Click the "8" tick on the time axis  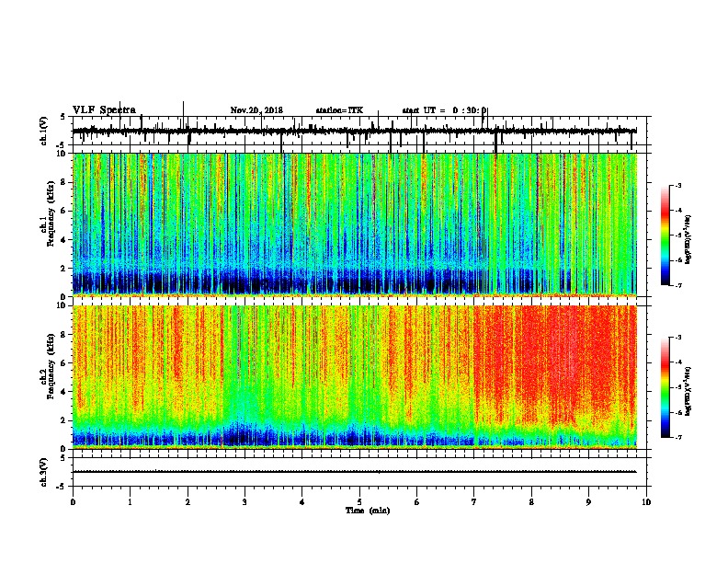(531, 502)
